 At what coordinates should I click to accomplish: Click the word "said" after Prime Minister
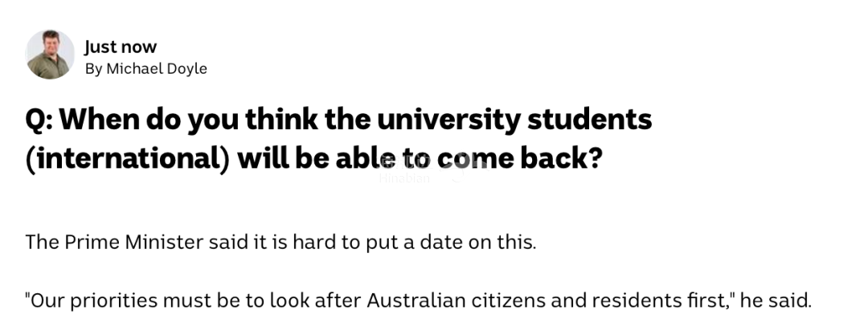pyautogui.click(x=221, y=242)
